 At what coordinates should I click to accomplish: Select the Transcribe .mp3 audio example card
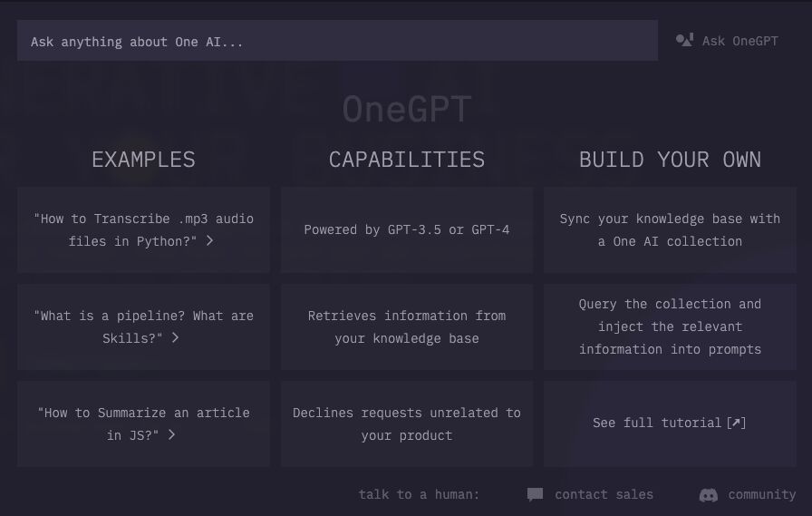pos(143,230)
